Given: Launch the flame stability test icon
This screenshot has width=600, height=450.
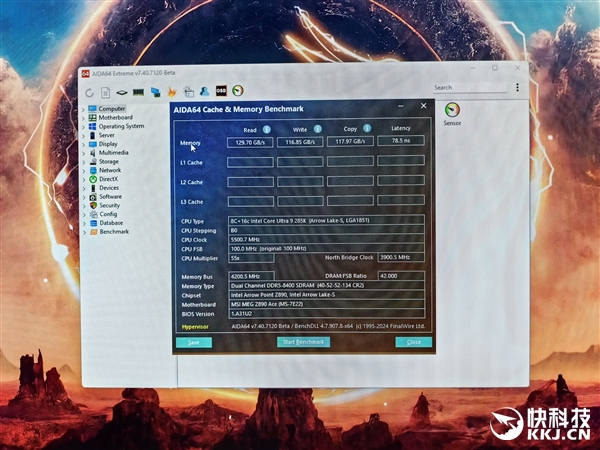Looking at the screenshot, I should [171, 92].
